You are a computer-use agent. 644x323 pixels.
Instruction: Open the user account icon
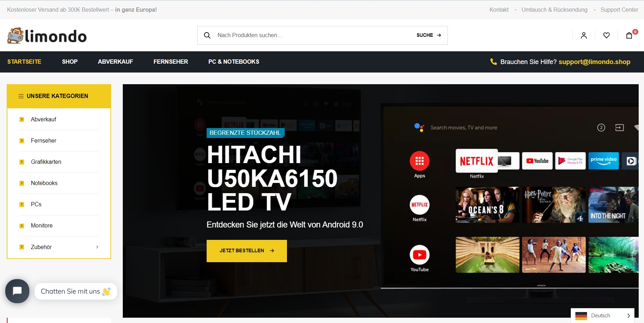click(x=584, y=35)
